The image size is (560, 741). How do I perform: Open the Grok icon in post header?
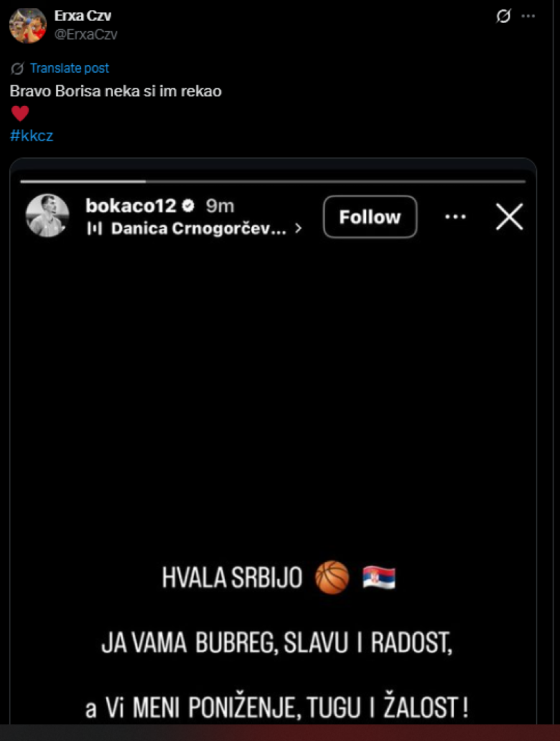click(x=503, y=17)
